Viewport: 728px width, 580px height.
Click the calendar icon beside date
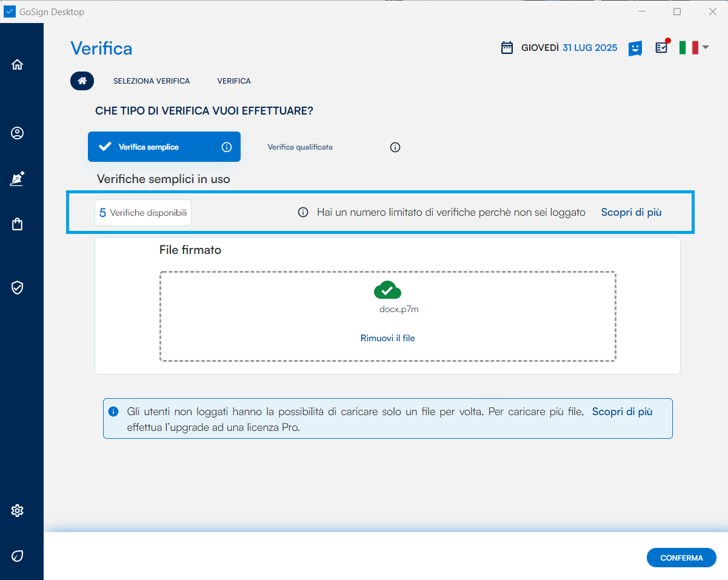(507, 48)
